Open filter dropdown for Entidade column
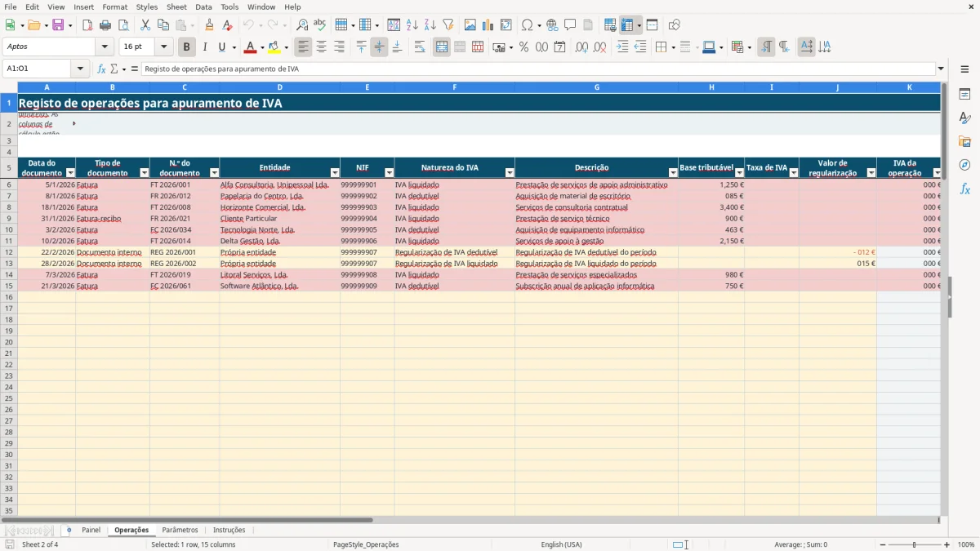Screen dimensions: 980x551 tap(335, 173)
